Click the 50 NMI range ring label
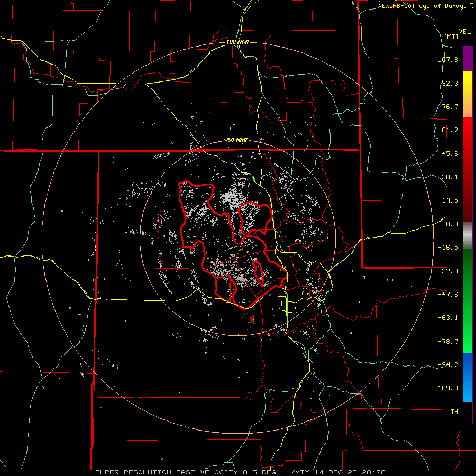 pos(237,140)
